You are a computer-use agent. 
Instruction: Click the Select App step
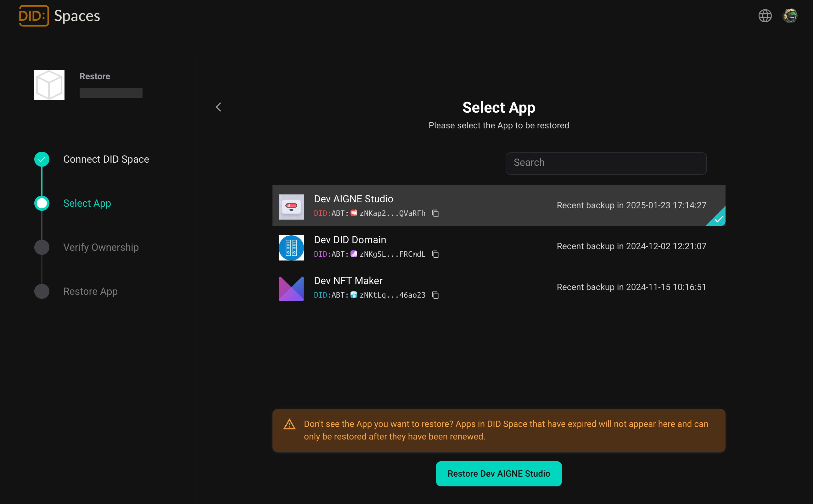point(87,203)
